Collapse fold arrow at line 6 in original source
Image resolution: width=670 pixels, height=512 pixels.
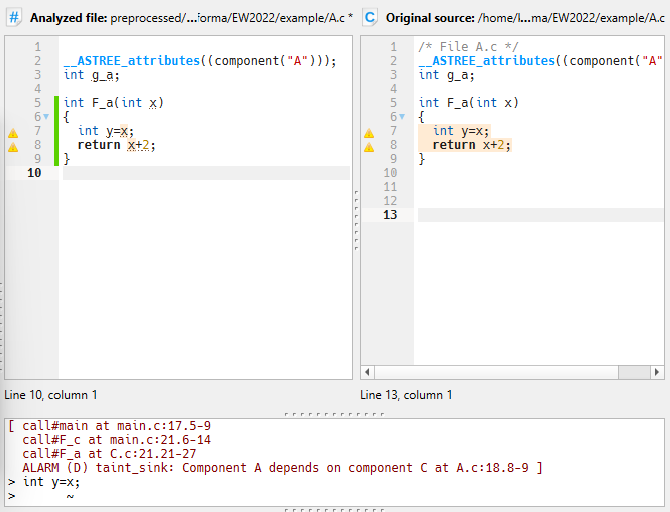click(402, 117)
